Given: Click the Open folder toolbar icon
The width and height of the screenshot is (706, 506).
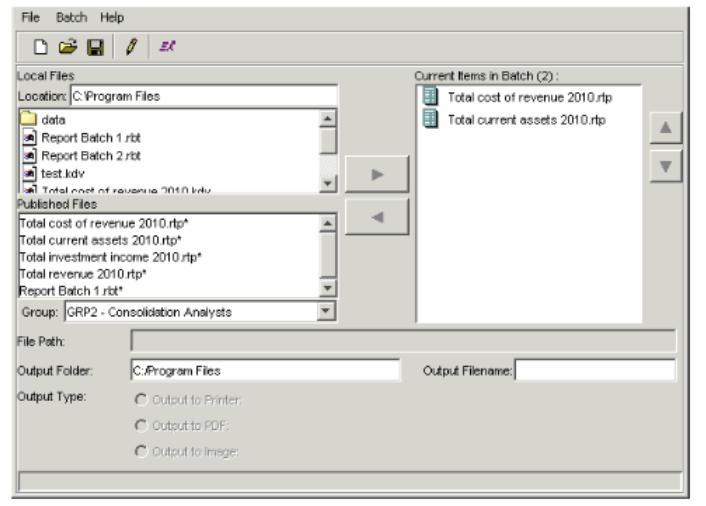Looking at the screenshot, I should (65, 47).
